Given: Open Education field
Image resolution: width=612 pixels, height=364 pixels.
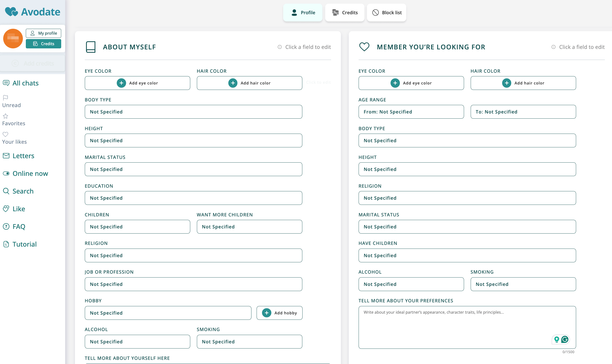Looking at the screenshot, I should click(x=193, y=198).
